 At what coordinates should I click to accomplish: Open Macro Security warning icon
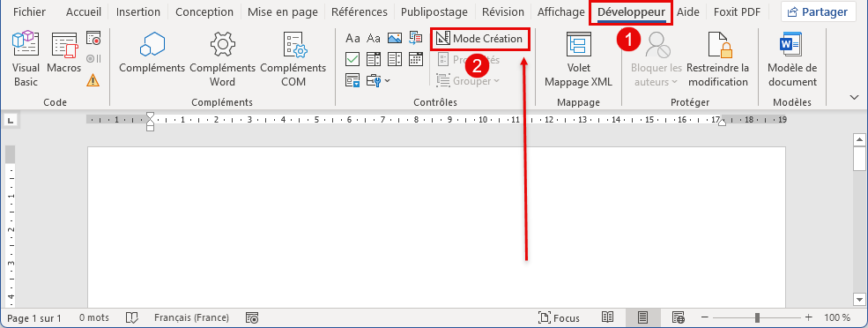93,80
